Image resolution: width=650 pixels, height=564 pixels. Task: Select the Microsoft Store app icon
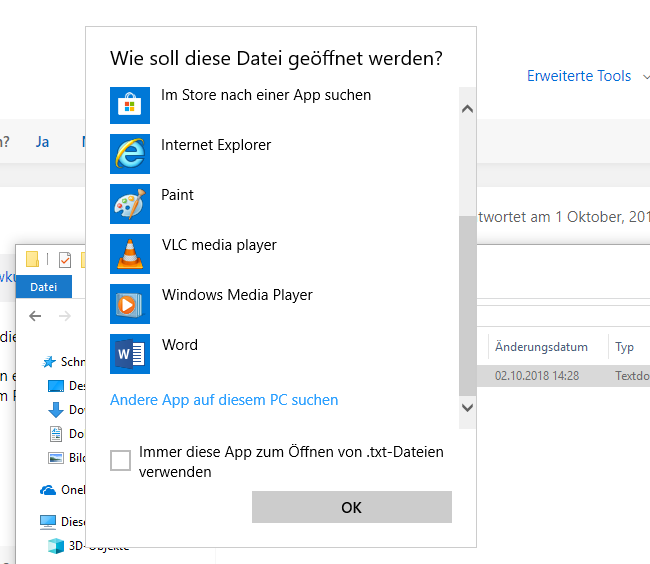click(130, 105)
